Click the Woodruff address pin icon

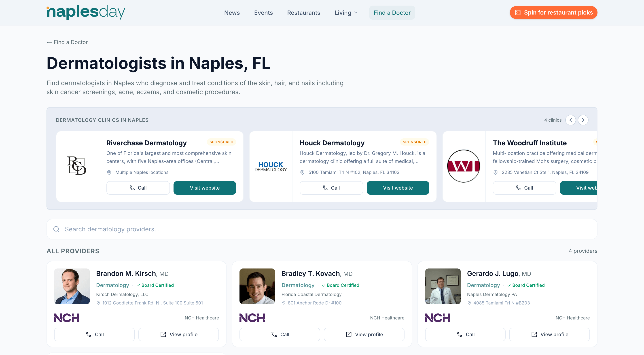click(x=496, y=173)
